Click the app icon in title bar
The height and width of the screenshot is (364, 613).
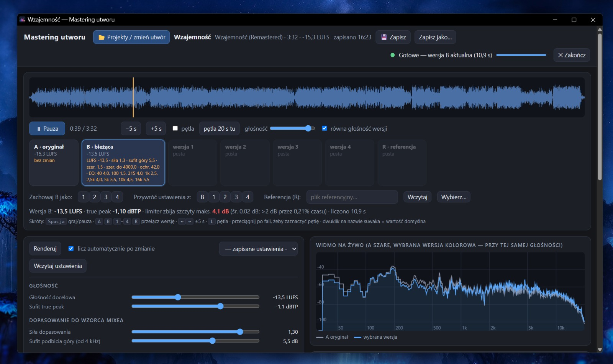22,20
